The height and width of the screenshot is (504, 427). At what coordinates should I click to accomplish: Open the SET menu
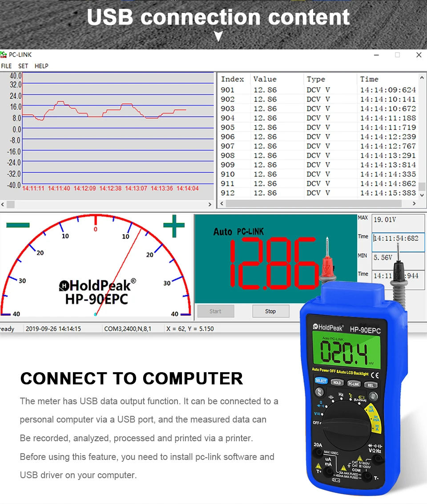23,66
